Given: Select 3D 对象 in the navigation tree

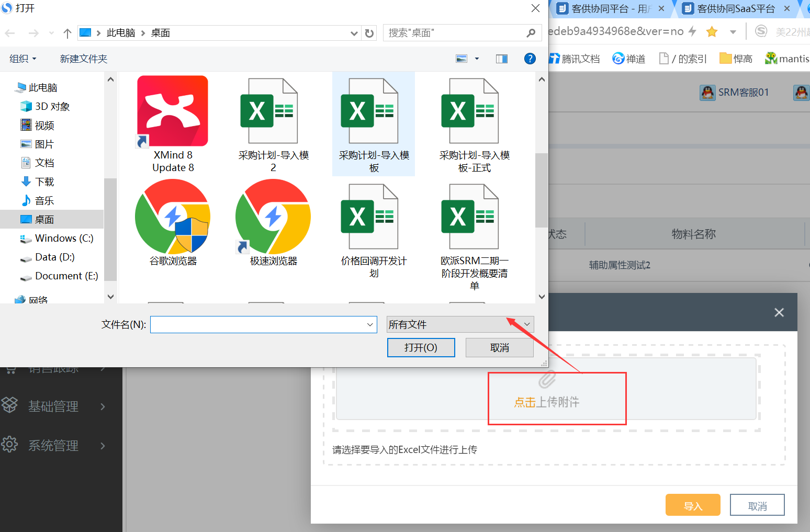Looking at the screenshot, I should [x=46, y=106].
